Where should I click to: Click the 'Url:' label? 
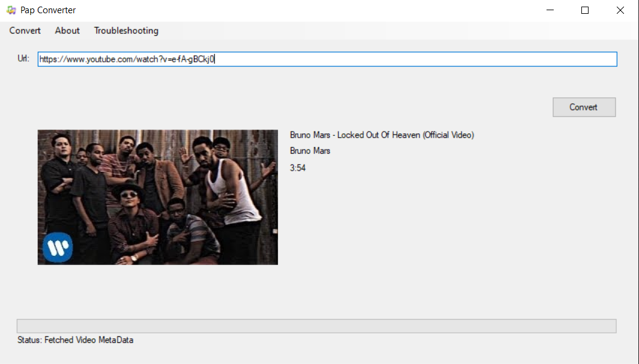tap(23, 59)
